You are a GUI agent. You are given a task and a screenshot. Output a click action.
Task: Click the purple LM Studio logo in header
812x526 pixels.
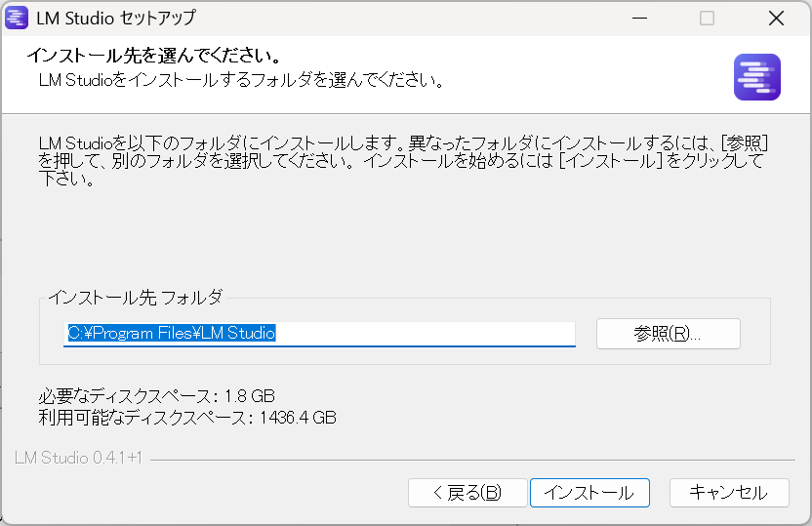tap(757, 77)
